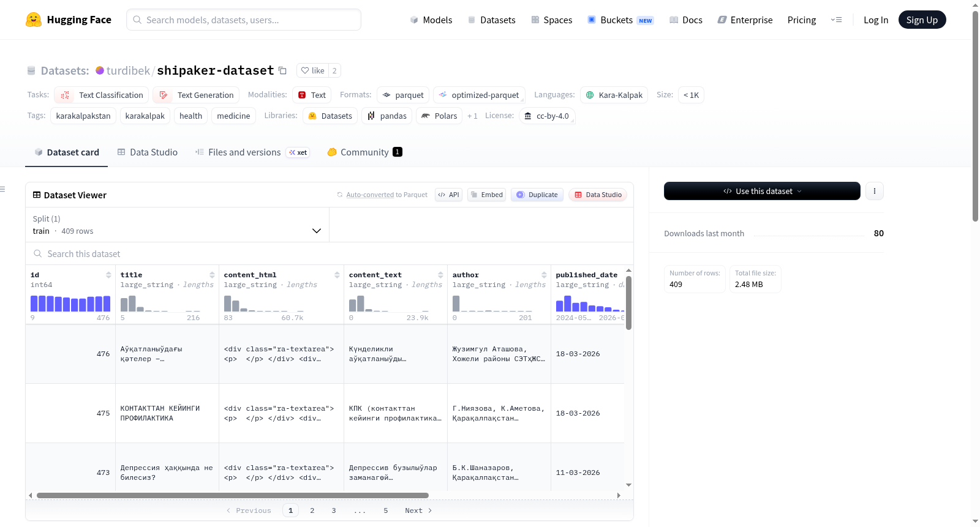The height and width of the screenshot is (527, 980).
Task: Click sort icon on content_text column
Action: point(440,275)
